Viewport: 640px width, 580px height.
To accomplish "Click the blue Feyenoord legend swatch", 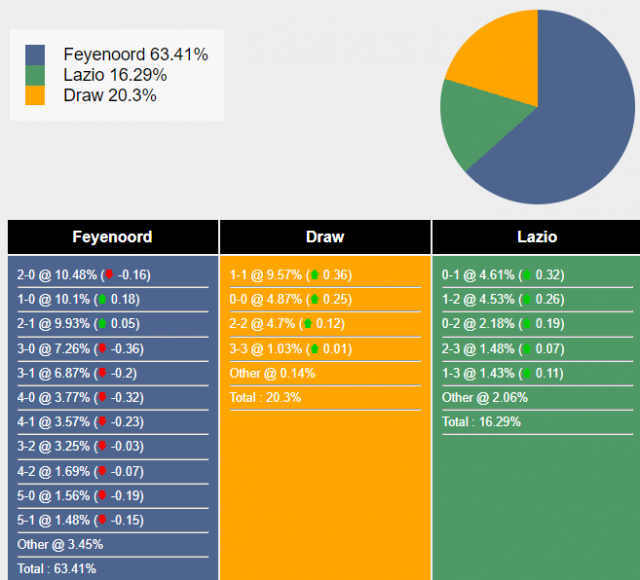I will [35, 55].
